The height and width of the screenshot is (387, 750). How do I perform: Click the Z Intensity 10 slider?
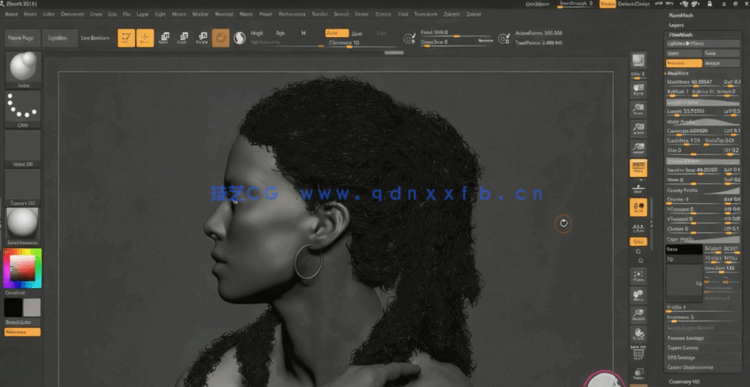point(362,43)
